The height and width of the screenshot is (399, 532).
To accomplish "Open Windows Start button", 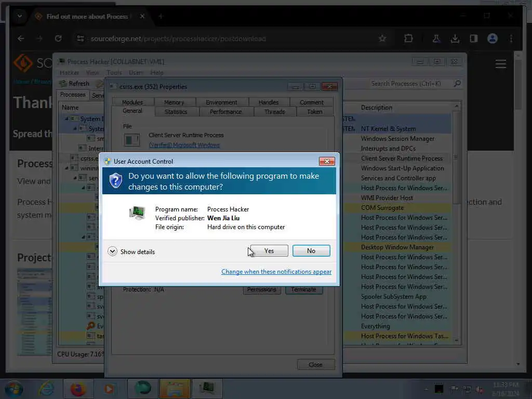I will click(x=14, y=389).
